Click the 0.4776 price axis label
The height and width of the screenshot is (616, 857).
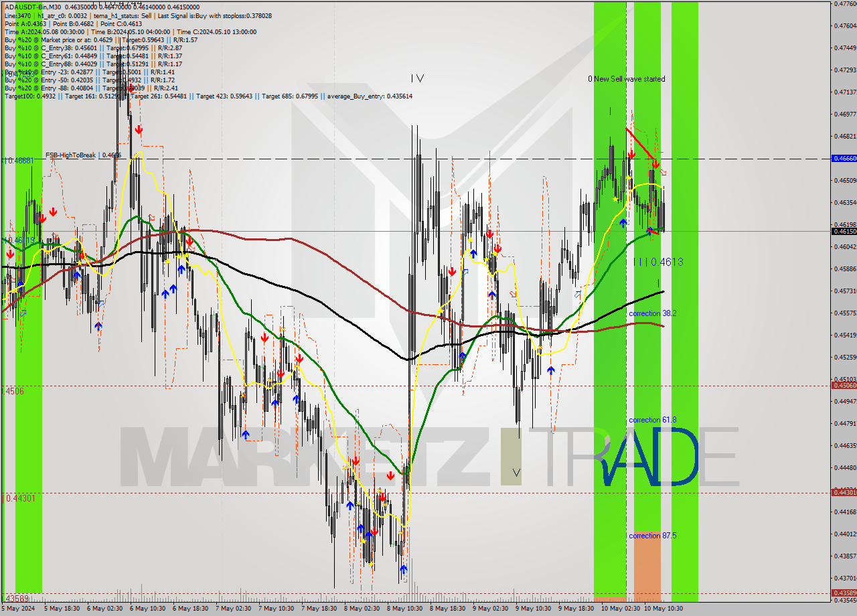pyautogui.click(x=845, y=3)
